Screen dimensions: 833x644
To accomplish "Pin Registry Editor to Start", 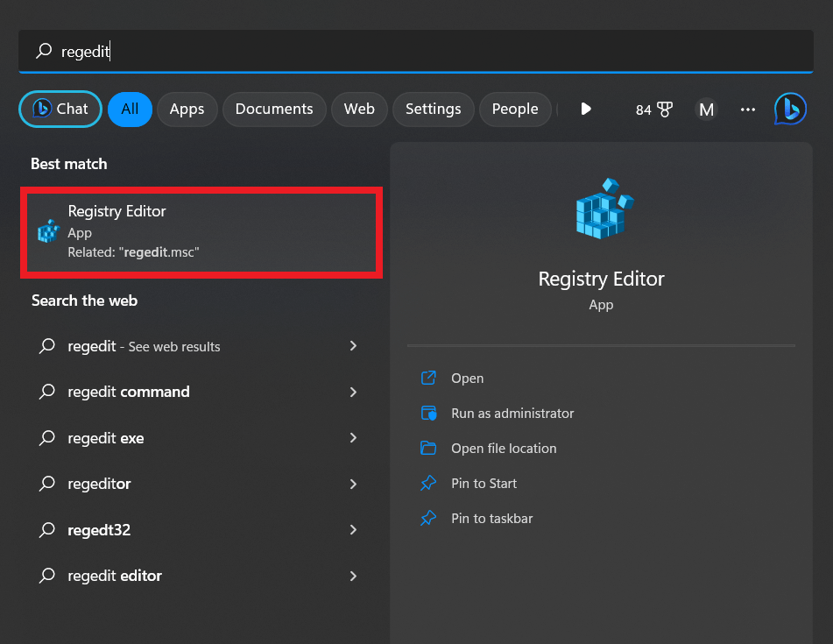I will click(x=484, y=483).
